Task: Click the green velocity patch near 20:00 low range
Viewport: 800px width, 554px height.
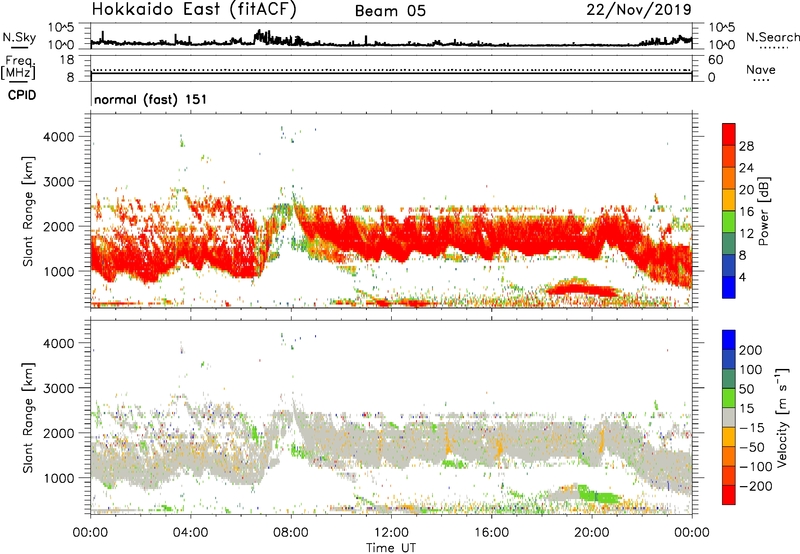Action: click(599, 496)
